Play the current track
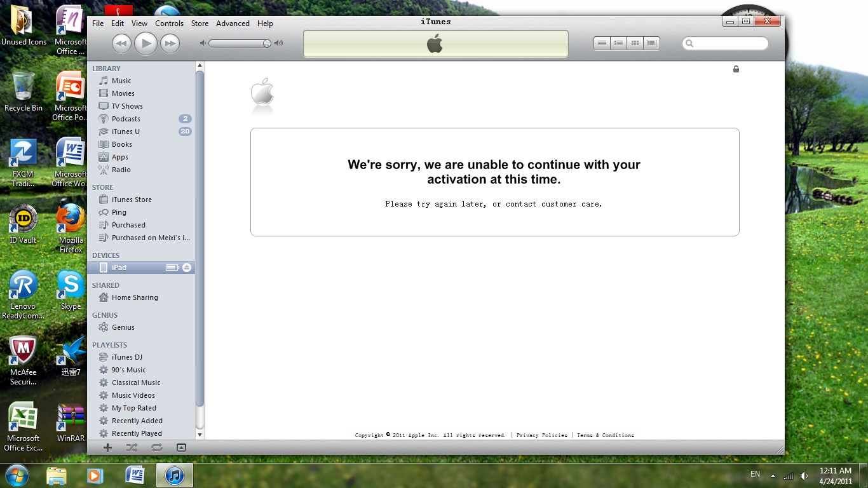Viewport: 868px width, 488px height. pyautogui.click(x=146, y=43)
